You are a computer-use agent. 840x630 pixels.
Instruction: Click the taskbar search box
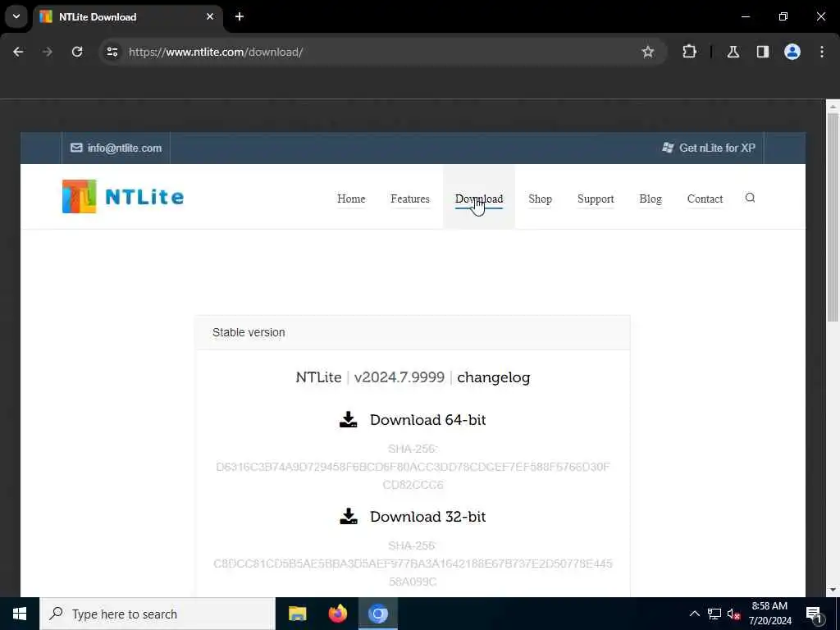[x=157, y=614]
